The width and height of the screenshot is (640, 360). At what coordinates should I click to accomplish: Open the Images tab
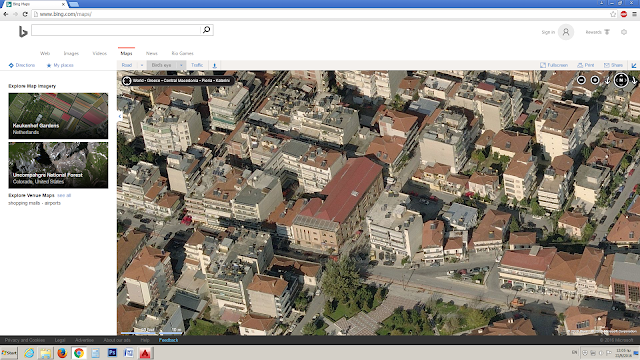click(x=71, y=53)
